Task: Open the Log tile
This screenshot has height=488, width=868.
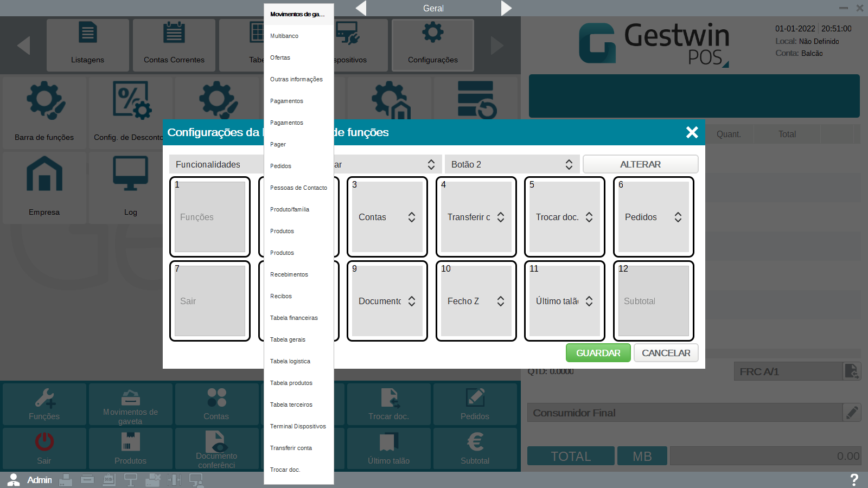Action: (x=130, y=188)
